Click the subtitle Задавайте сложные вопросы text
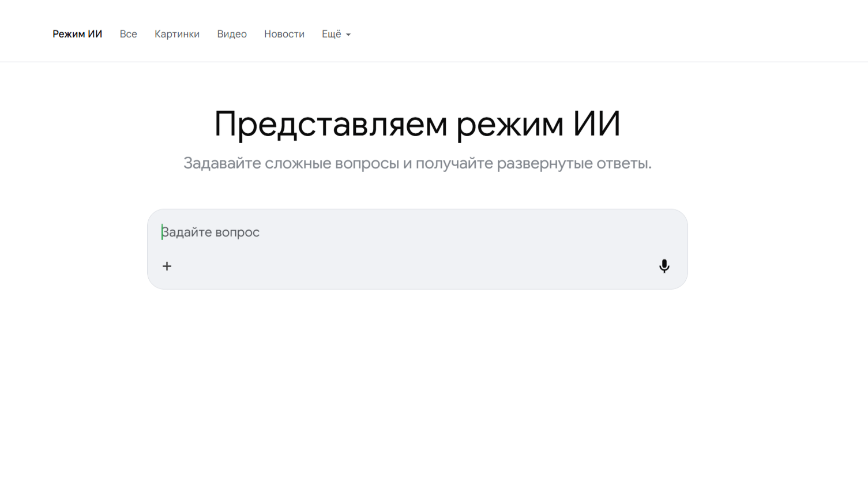Viewport: 868px width, 495px height. tap(418, 163)
